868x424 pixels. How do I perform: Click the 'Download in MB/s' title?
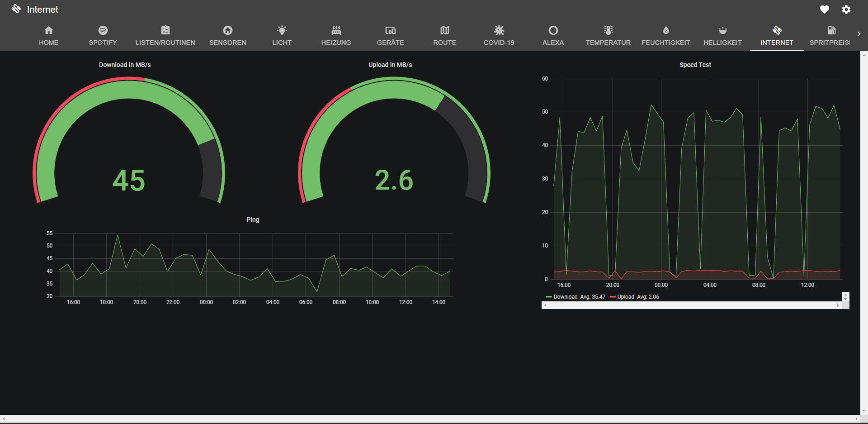[x=125, y=65]
